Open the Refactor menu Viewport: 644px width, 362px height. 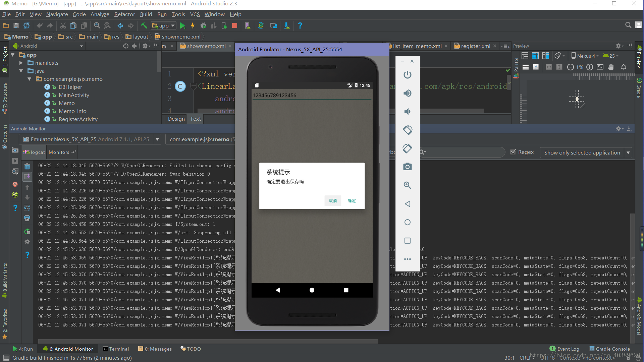click(x=124, y=14)
